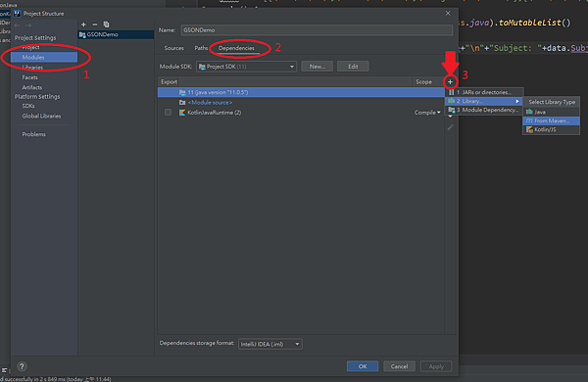Copy the selected module icon
This screenshot has height=382, width=588.
(x=107, y=24)
